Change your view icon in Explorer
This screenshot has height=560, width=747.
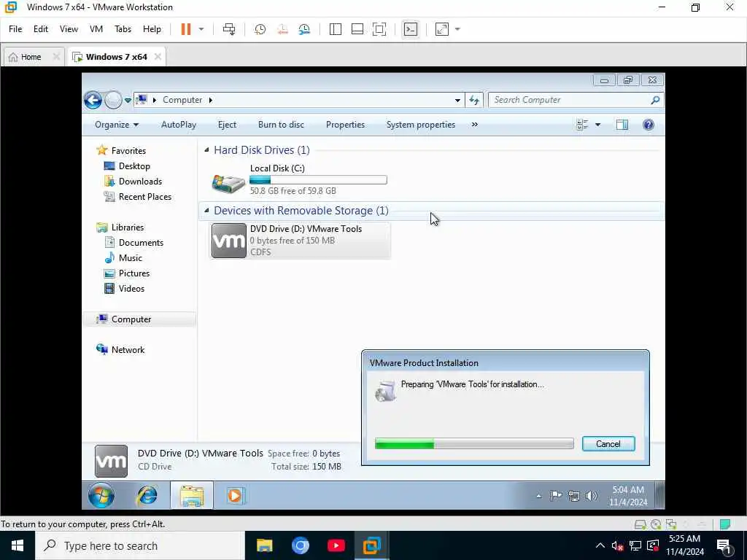[582, 125]
